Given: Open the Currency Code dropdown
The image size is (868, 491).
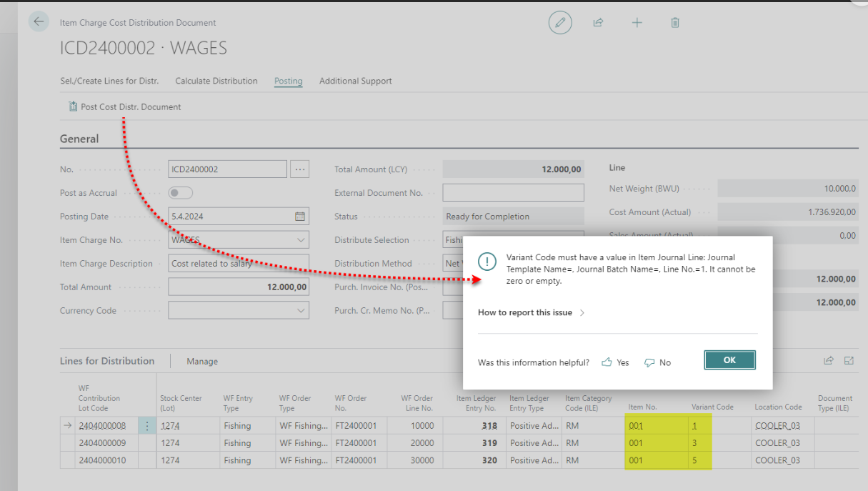Looking at the screenshot, I should (x=301, y=310).
